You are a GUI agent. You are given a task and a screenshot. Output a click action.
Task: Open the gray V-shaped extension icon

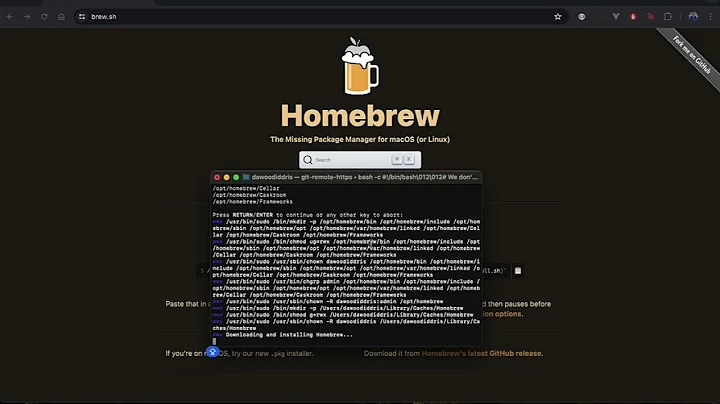tap(616, 17)
